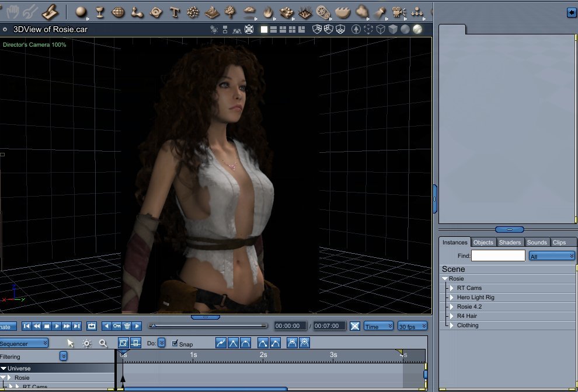The image size is (578, 392).
Task: Jump to the first frame
Action: pyautogui.click(x=26, y=325)
